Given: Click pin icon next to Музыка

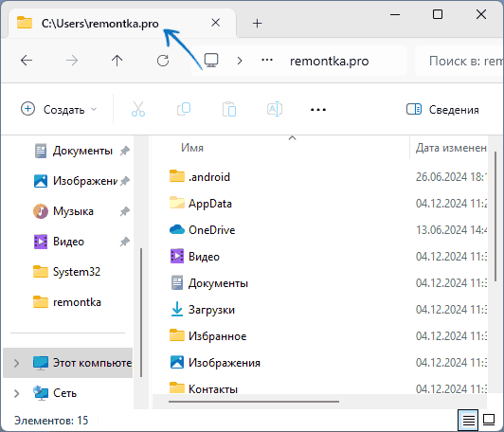Looking at the screenshot, I should click(125, 211).
